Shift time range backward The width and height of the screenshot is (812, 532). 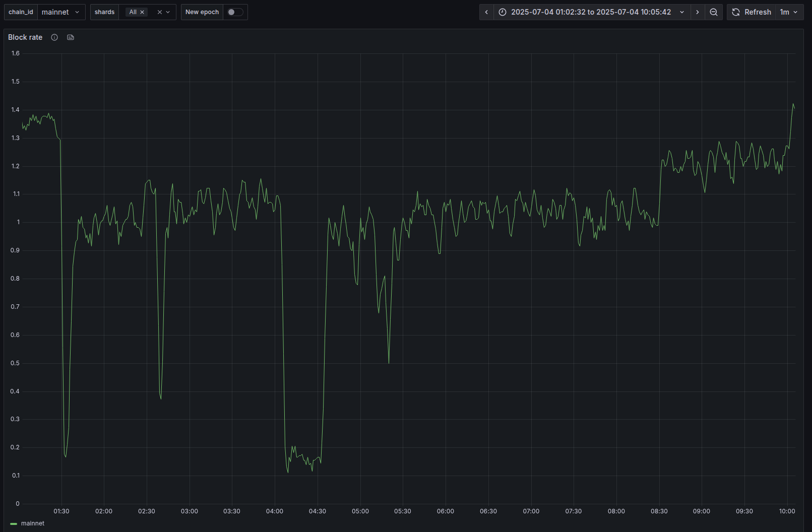coord(486,12)
